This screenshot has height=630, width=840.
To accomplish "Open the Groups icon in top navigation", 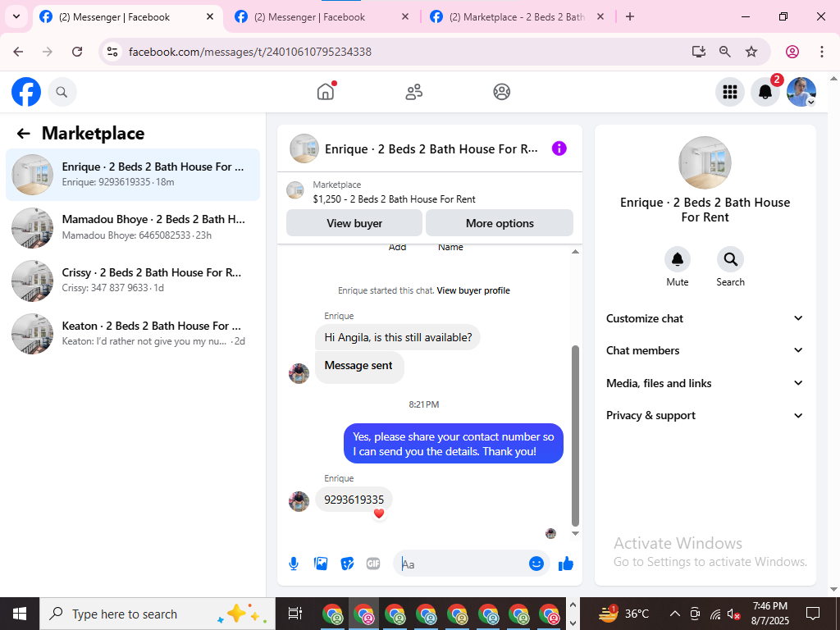I will tap(501, 92).
